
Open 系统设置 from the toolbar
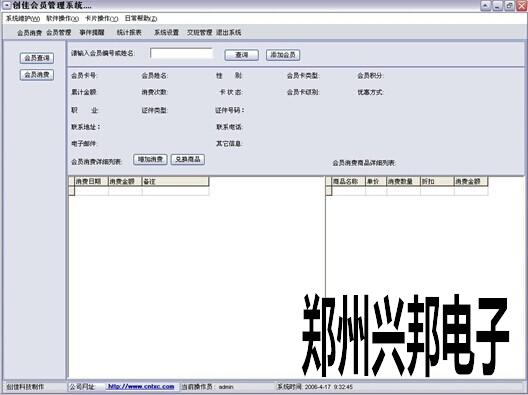point(166,33)
